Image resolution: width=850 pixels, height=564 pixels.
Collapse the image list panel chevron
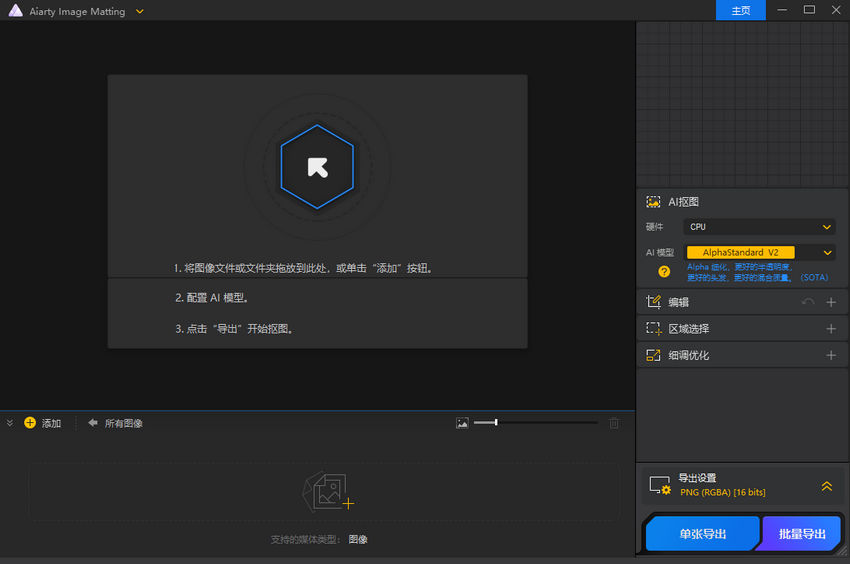point(10,423)
